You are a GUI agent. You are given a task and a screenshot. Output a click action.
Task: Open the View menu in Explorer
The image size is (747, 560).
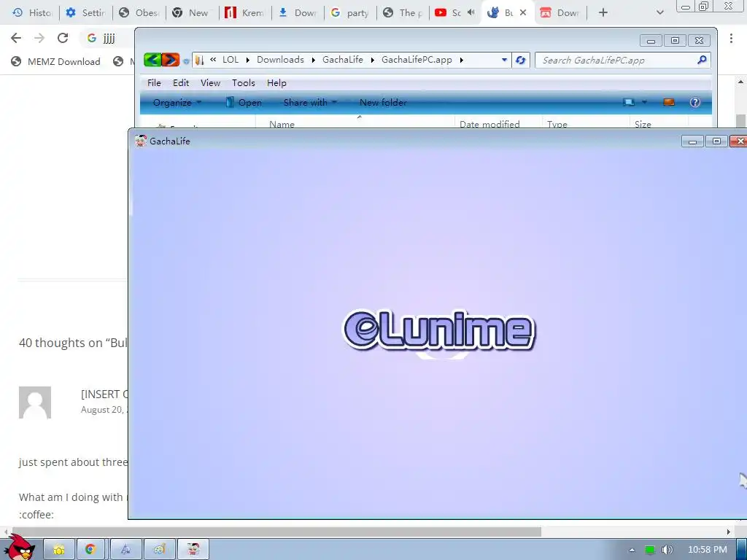210,83
